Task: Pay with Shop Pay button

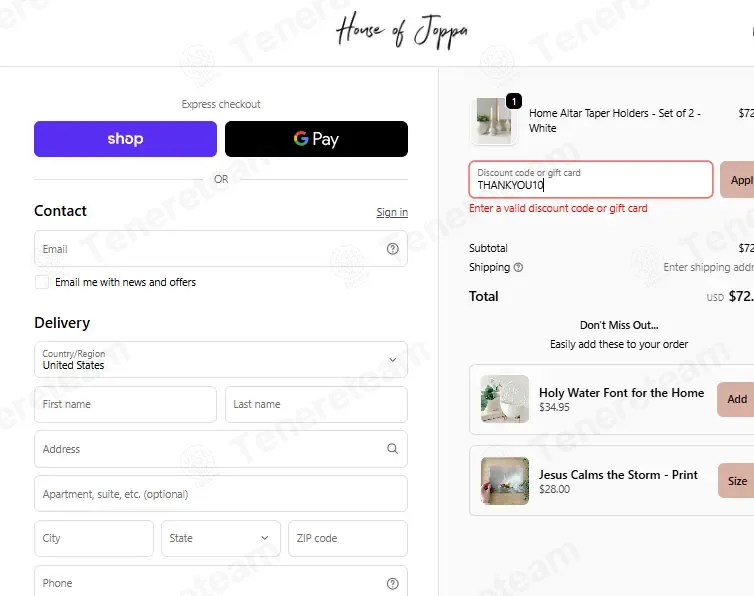Action: click(x=125, y=139)
